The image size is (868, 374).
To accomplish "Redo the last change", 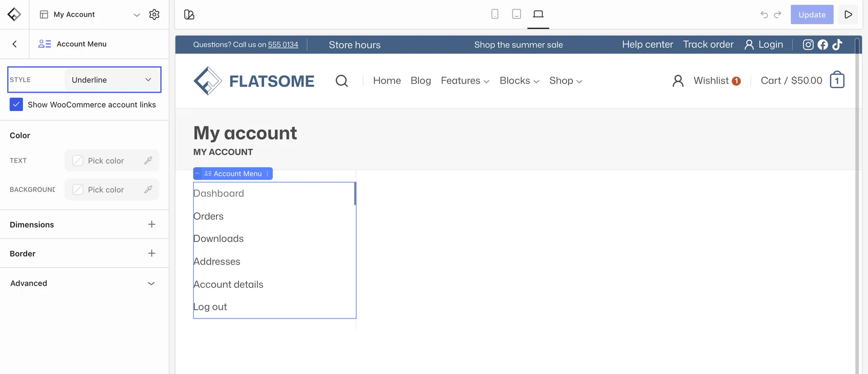I will [x=777, y=14].
